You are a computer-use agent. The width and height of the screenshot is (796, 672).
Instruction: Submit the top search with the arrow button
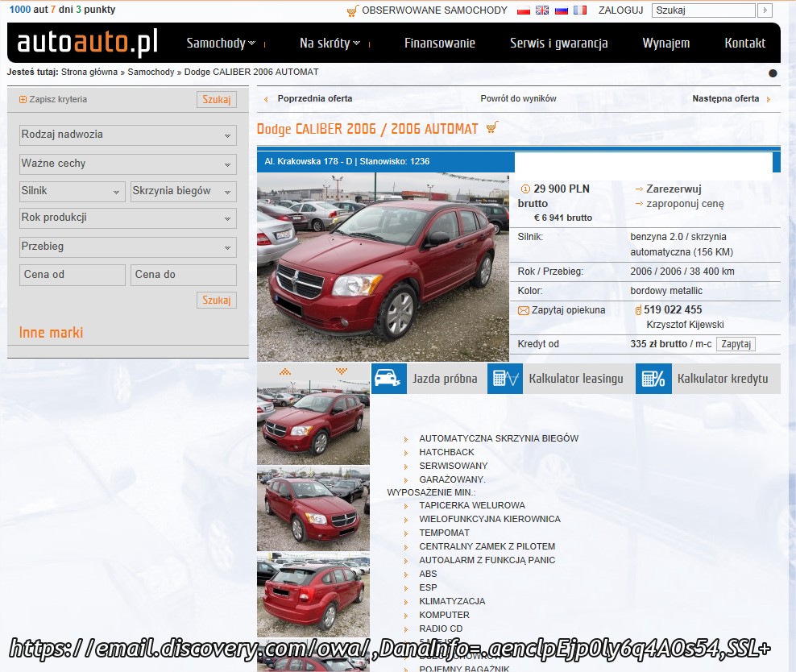click(765, 10)
